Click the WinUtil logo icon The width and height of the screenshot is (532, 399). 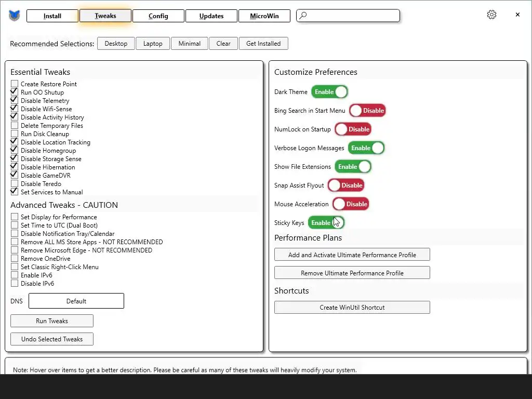point(14,16)
